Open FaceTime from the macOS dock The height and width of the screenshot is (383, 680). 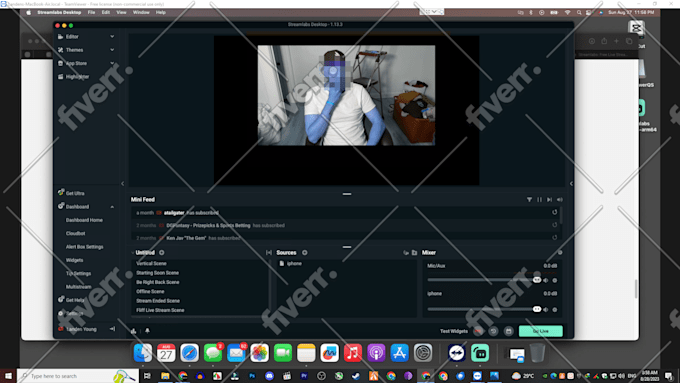coord(283,353)
